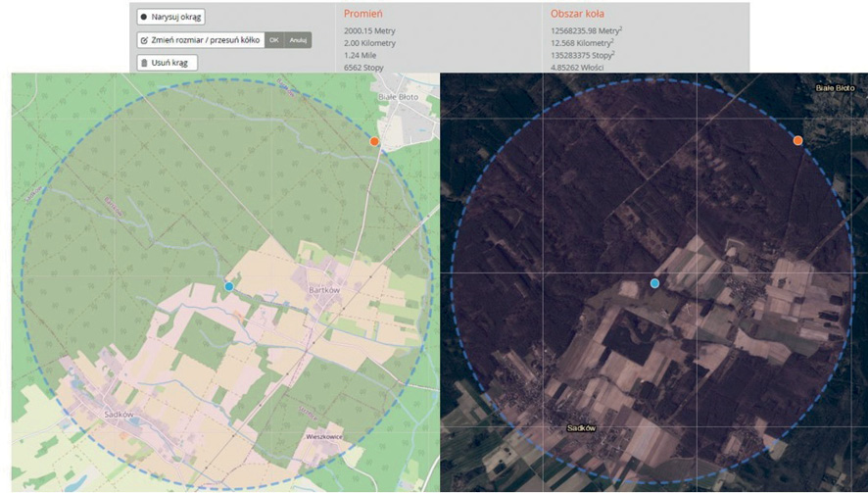868x493 pixels.
Task: Click the pencil edit icon on Zmień rozmiar
Action: 145,40
